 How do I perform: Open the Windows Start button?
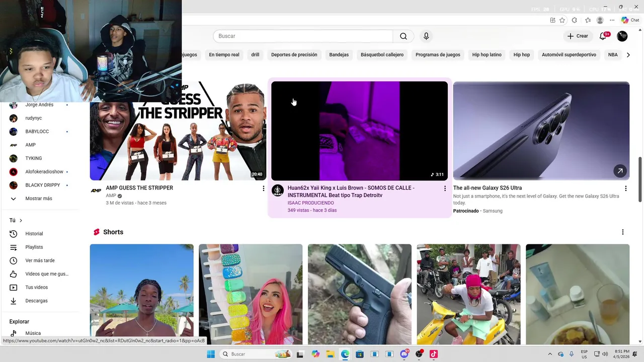point(211,354)
